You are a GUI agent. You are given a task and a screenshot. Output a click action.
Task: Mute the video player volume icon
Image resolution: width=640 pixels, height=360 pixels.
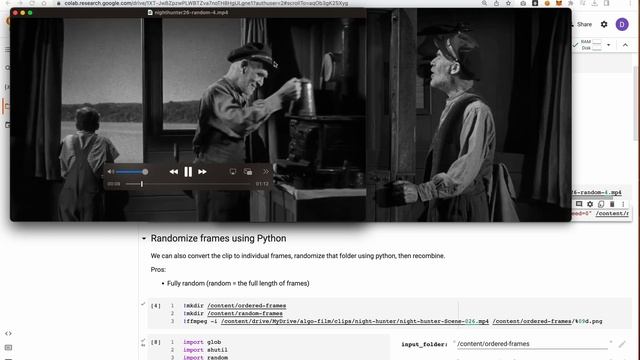111,172
